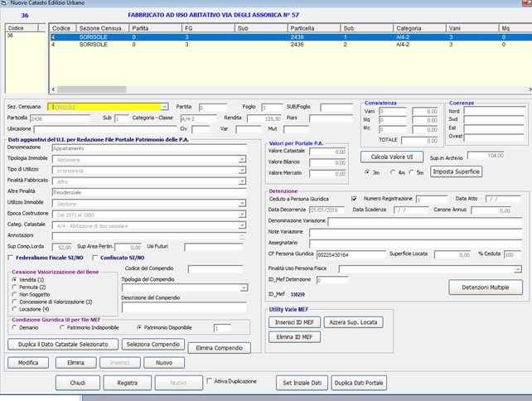Choose the Non Soggetto radio option
This screenshot has height=401, width=532.
pyautogui.click(x=14, y=294)
